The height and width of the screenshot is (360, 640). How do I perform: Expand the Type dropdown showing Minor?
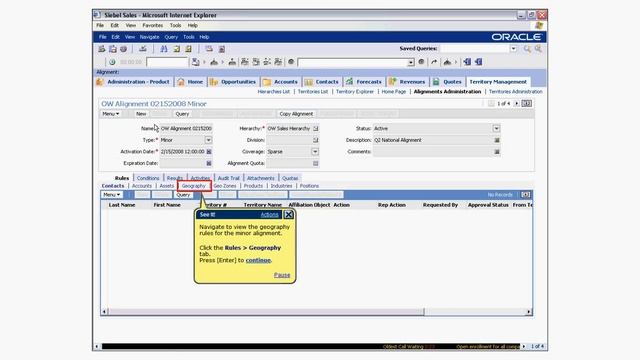point(208,140)
